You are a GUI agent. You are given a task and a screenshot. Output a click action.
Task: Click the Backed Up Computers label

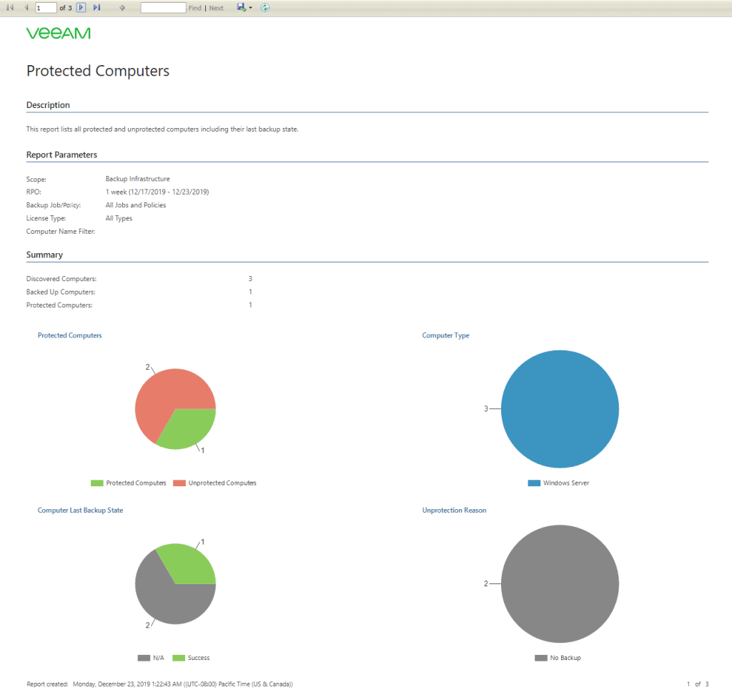pos(61,292)
